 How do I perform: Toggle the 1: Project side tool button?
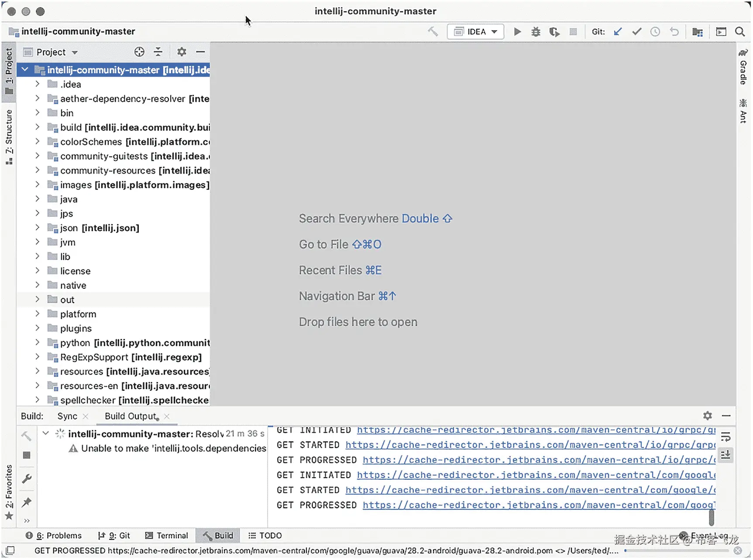coord(9,72)
